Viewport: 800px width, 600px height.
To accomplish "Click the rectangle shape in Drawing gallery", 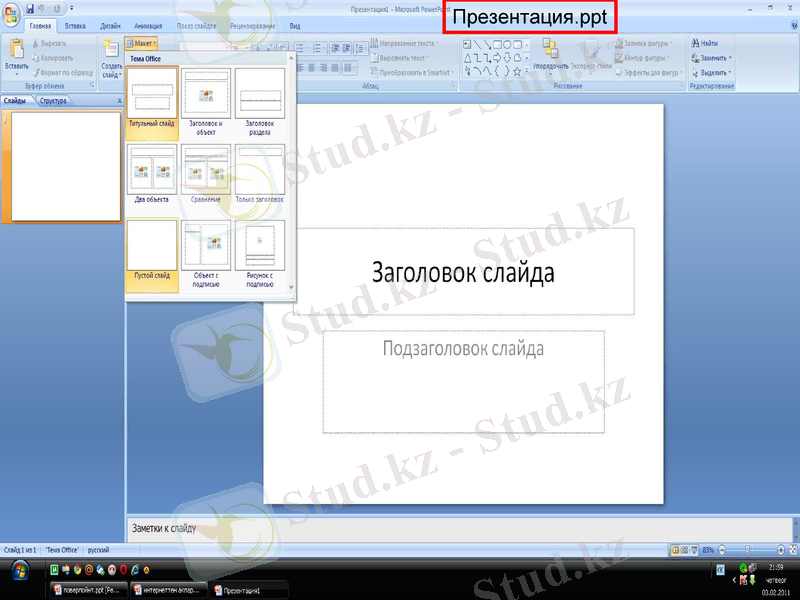I will (499, 44).
